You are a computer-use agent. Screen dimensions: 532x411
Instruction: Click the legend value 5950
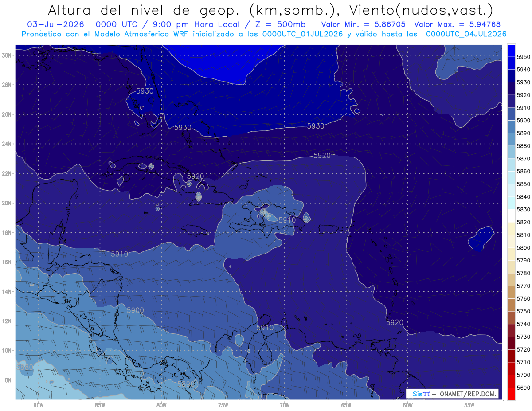click(523, 57)
